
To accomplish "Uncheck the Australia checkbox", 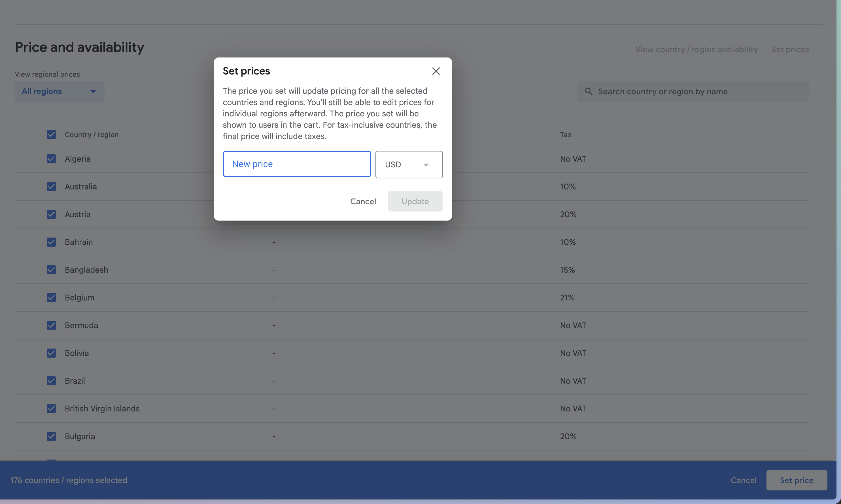I will point(51,187).
